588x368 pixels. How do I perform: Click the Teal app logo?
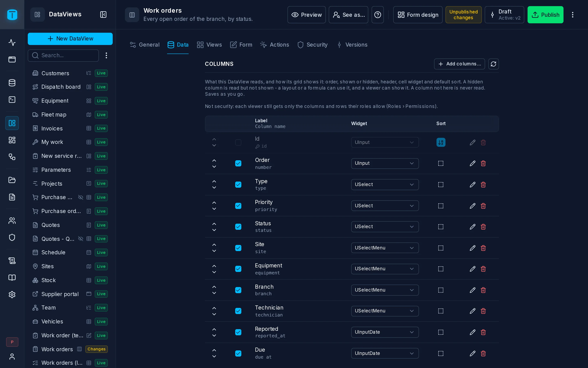[x=12, y=15]
